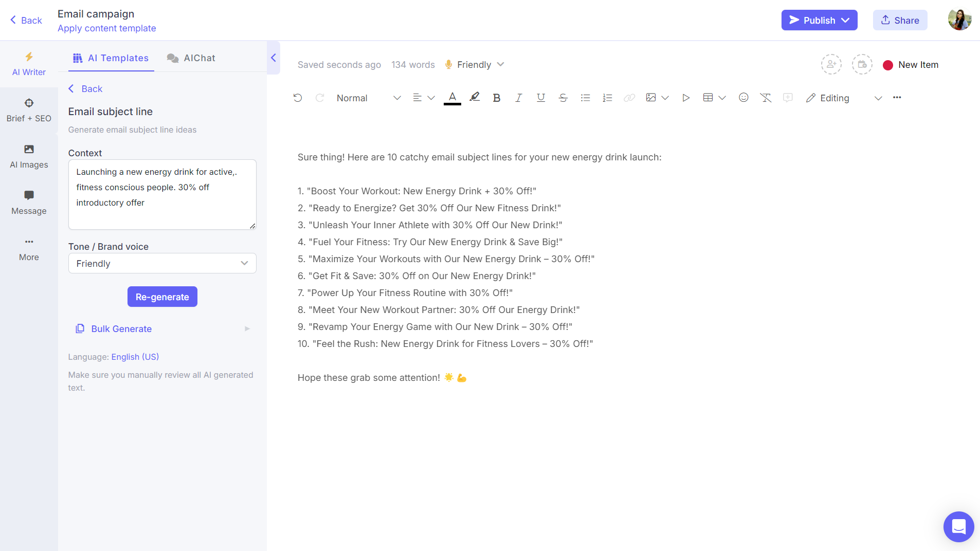Click the set due date icon
Image resolution: width=980 pixels, height=551 pixels.
pyautogui.click(x=862, y=64)
